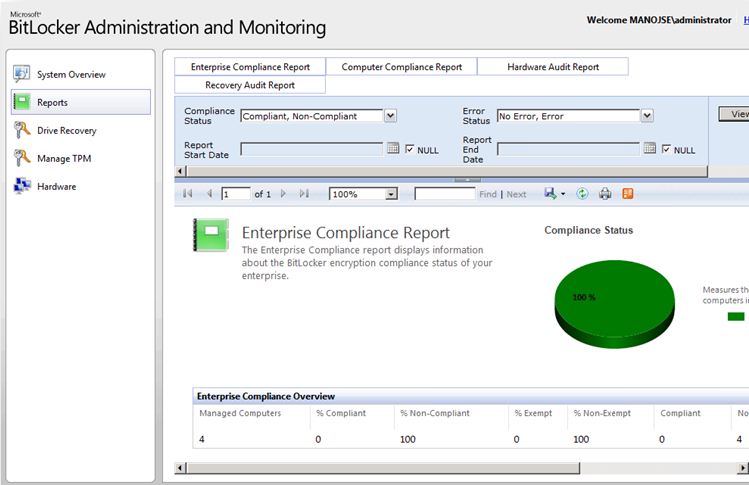Click Managed Computers value 4
749x485 pixels.
(202, 439)
